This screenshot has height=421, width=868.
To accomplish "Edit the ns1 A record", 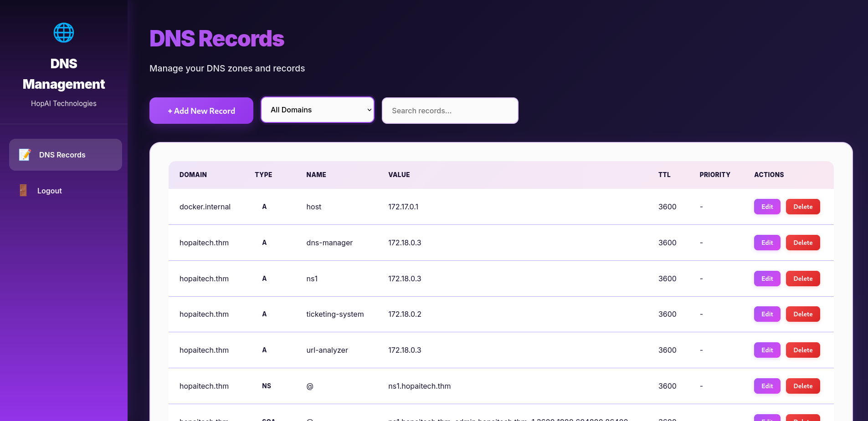I will pyautogui.click(x=767, y=279).
